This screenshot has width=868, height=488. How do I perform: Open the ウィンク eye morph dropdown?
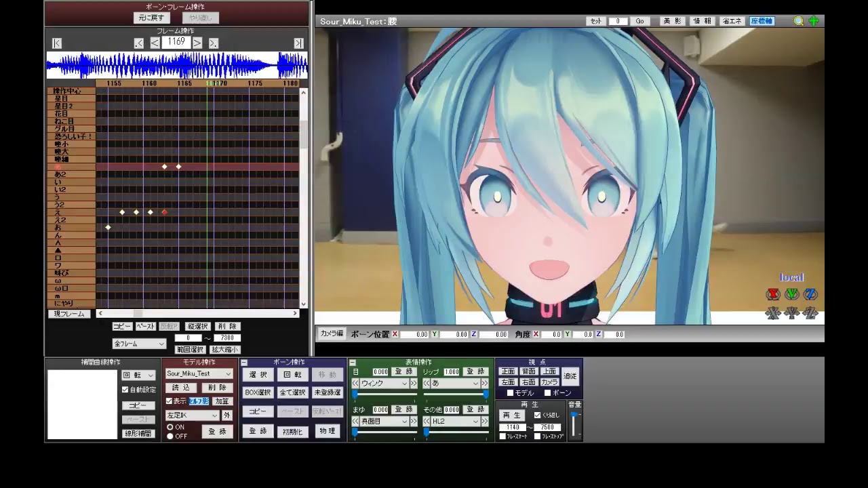384,384
